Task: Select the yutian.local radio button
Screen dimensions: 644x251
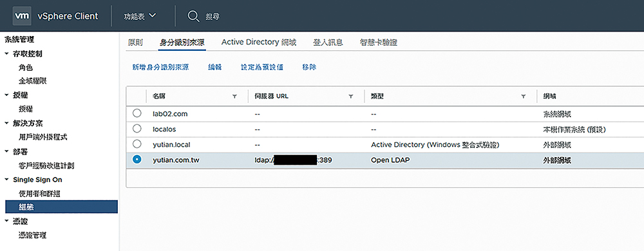Action: tap(137, 144)
